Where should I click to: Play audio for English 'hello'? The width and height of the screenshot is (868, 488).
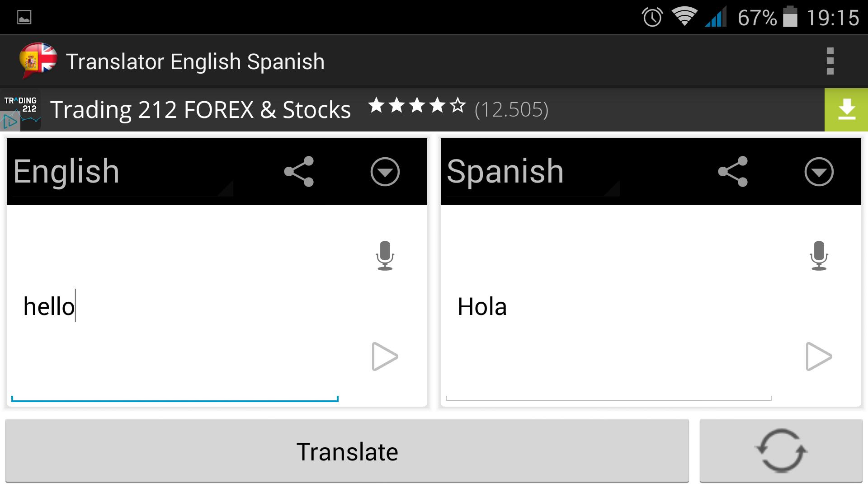[x=385, y=357]
